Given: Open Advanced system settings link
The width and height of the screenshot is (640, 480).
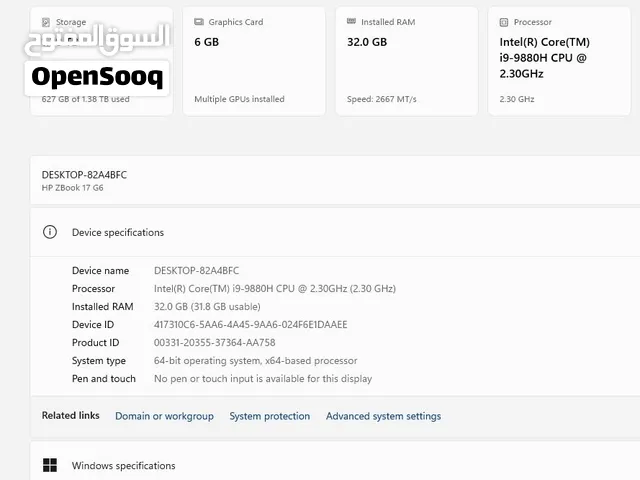Looking at the screenshot, I should click(x=383, y=416).
